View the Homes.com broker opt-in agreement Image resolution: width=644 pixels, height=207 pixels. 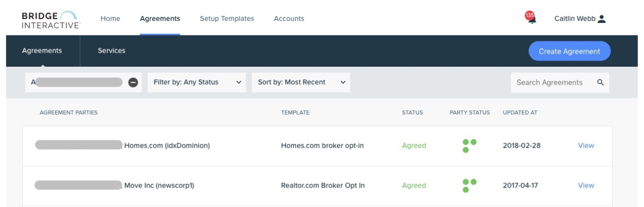tap(586, 146)
